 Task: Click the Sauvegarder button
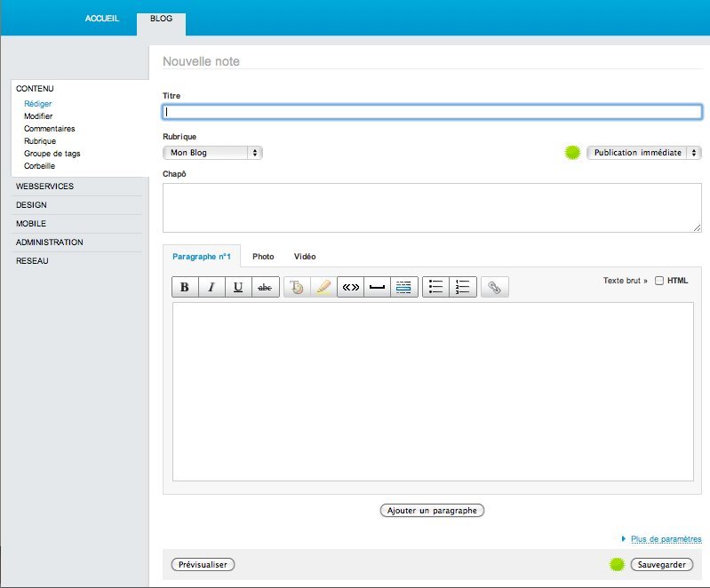coord(661,565)
